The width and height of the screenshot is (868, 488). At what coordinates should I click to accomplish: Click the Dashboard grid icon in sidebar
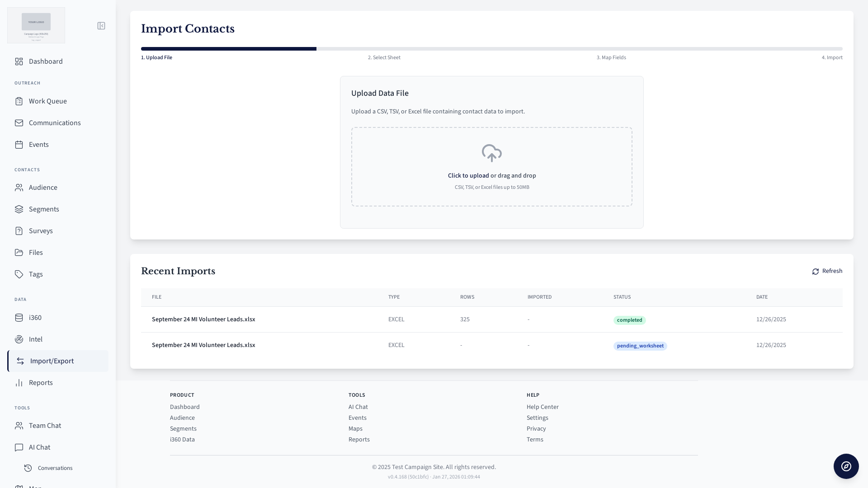click(x=19, y=61)
